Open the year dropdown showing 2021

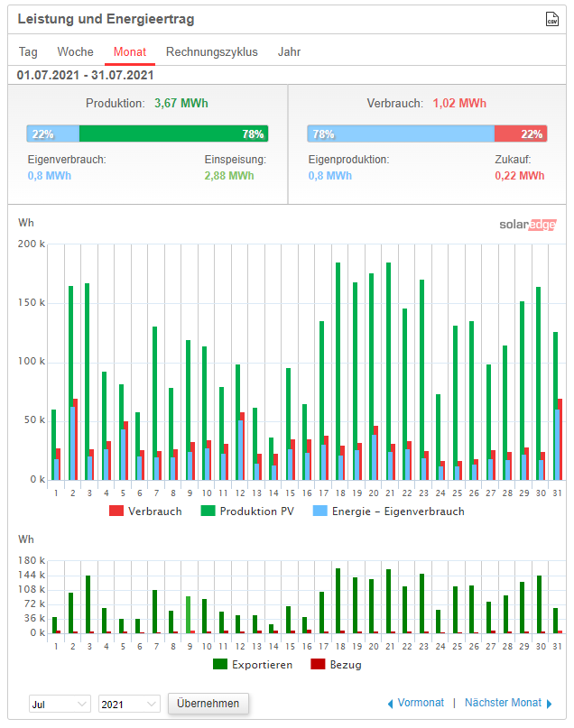pos(128,704)
